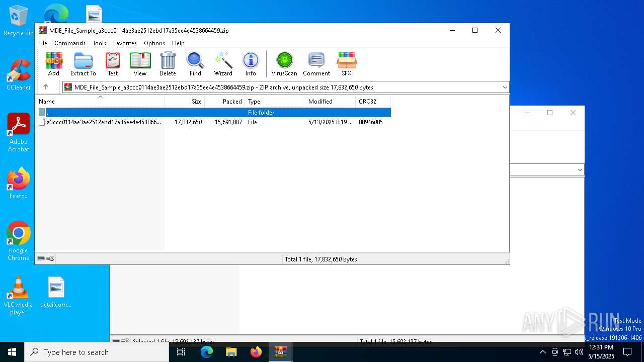The image size is (644, 362).
Task: Open the Tools menu
Action: click(x=99, y=43)
